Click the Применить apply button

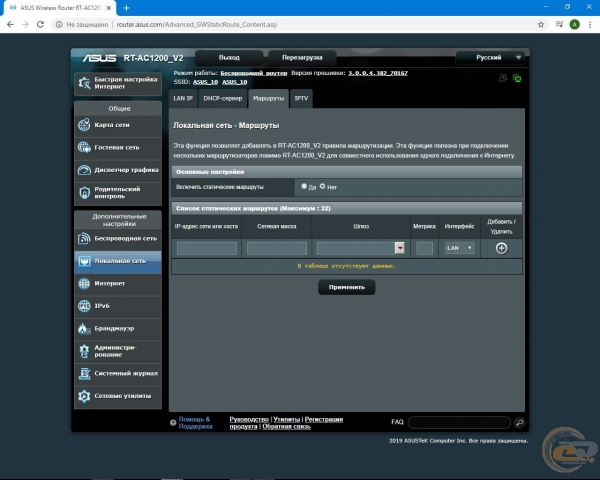(346, 287)
